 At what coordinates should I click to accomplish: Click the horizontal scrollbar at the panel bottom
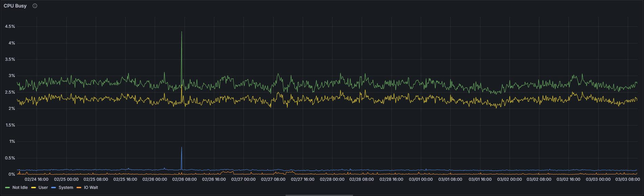(x=319, y=195)
